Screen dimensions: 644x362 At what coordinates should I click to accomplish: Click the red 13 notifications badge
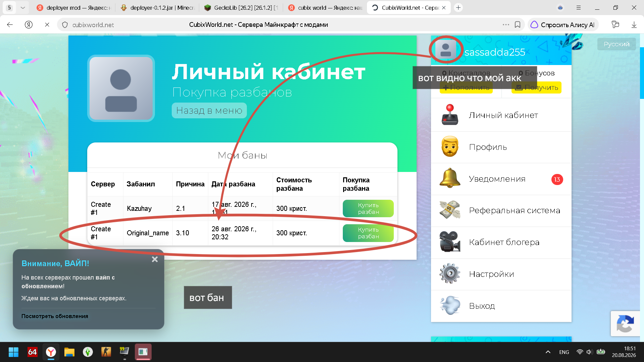click(557, 179)
